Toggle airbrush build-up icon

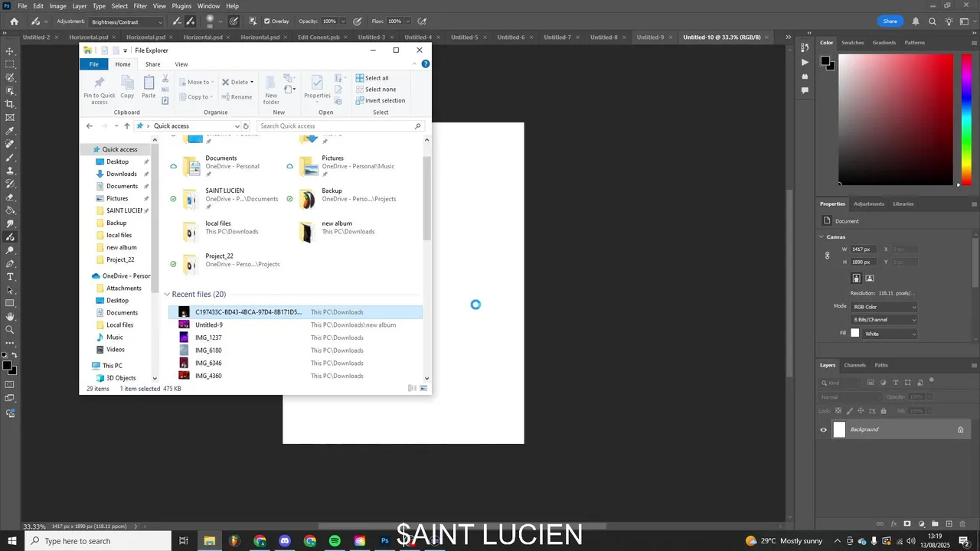[x=423, y=21]
